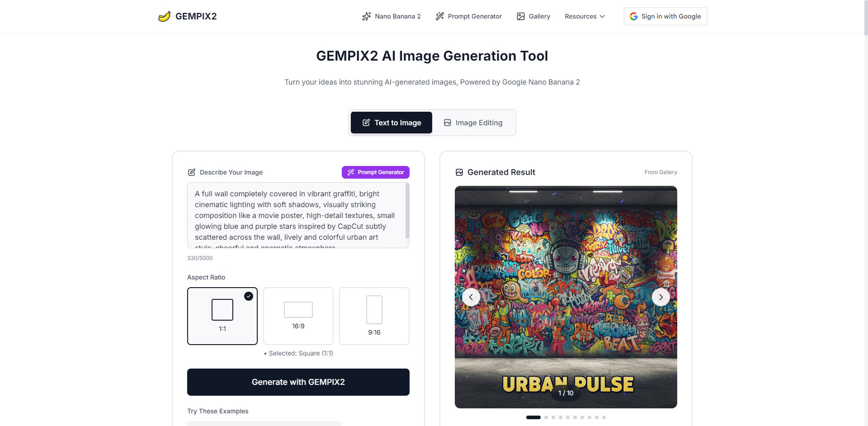Select the third carousel indicator dot

coord(553,417)
